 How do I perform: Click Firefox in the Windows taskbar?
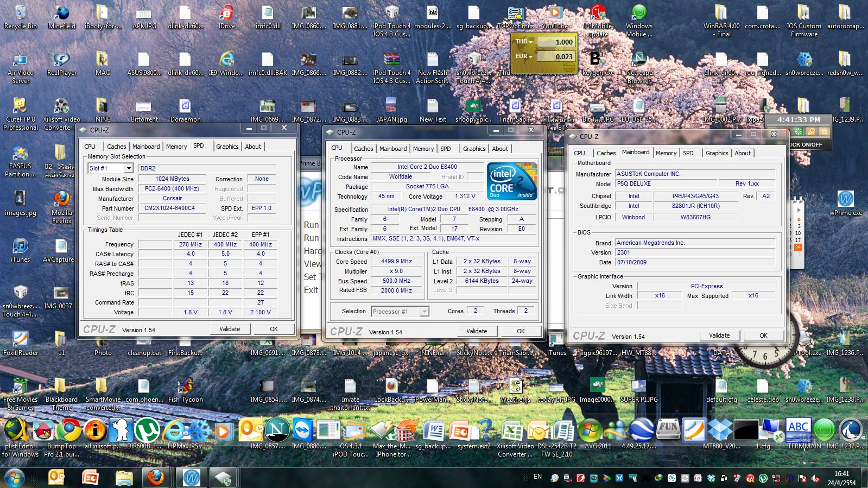[x=156, y=477]
